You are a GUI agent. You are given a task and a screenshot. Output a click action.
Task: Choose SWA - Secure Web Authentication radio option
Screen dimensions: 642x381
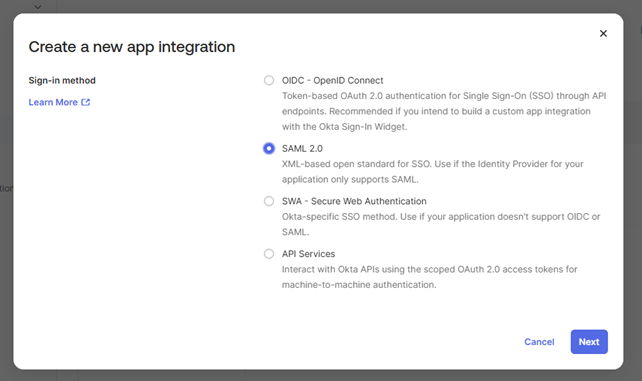pos(269,201)
